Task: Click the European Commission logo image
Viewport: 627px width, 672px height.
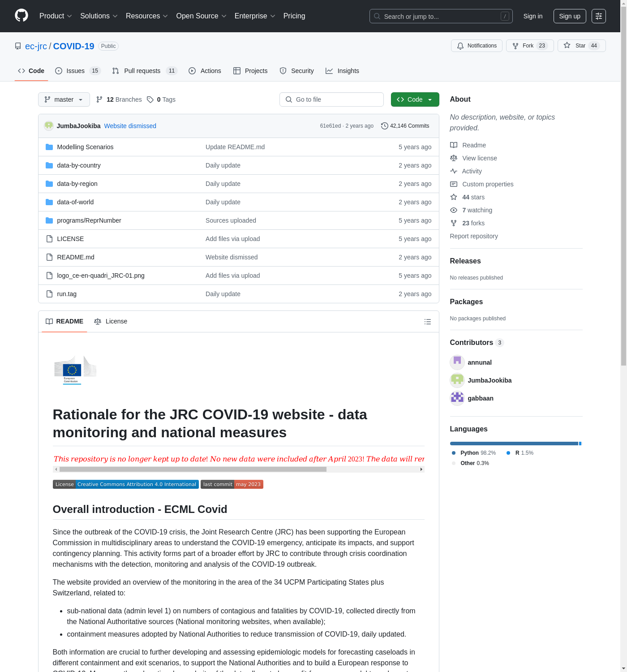Action: (75, 370)
